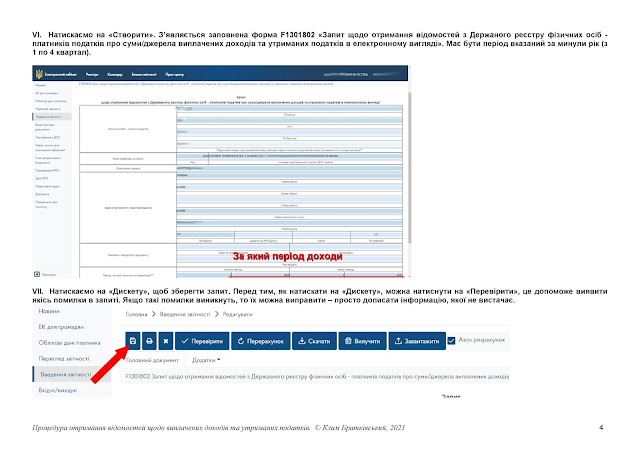640x452 pixels.
Task: Click the Редагувати breadcrumb
Action: (x=238, y=314)
